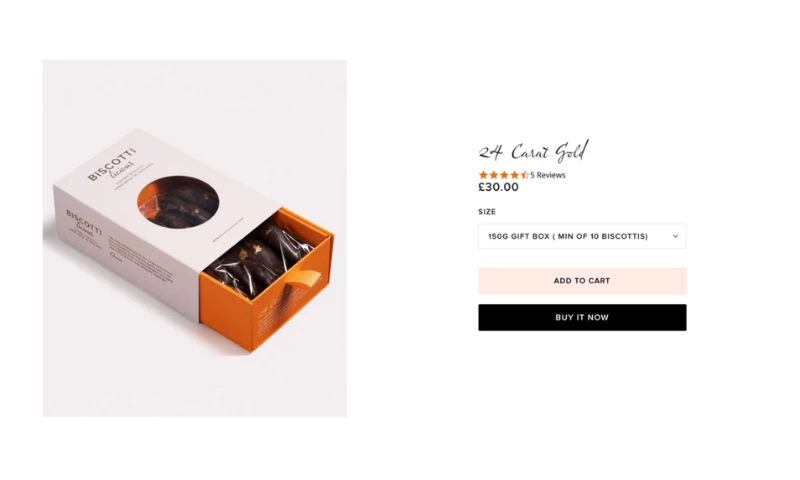Click the biscotti box product image

coord(195,238)
